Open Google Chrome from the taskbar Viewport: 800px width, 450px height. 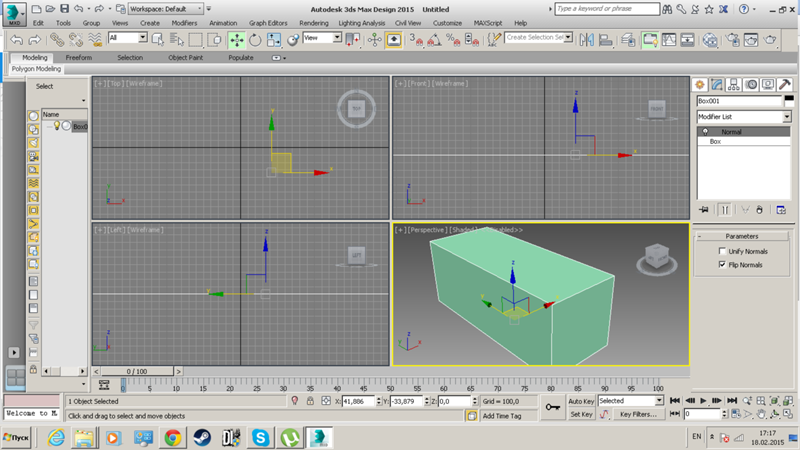(x=172, y=438)
